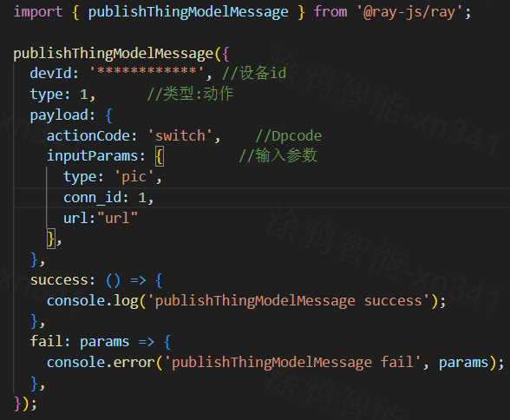Click the 'switch' string value
The width and height of the screenshot is (510, 420).
click(x=180, y=136)
